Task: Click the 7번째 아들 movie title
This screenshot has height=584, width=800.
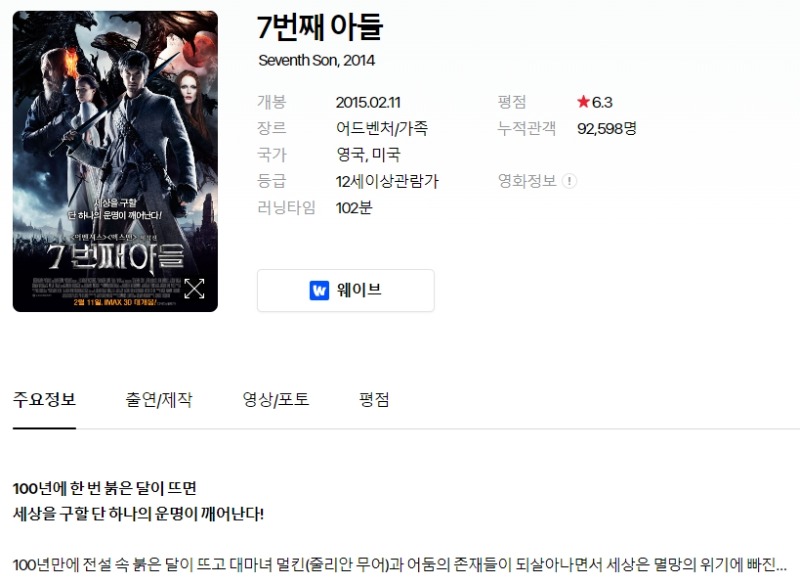Action: pos(320,27)
